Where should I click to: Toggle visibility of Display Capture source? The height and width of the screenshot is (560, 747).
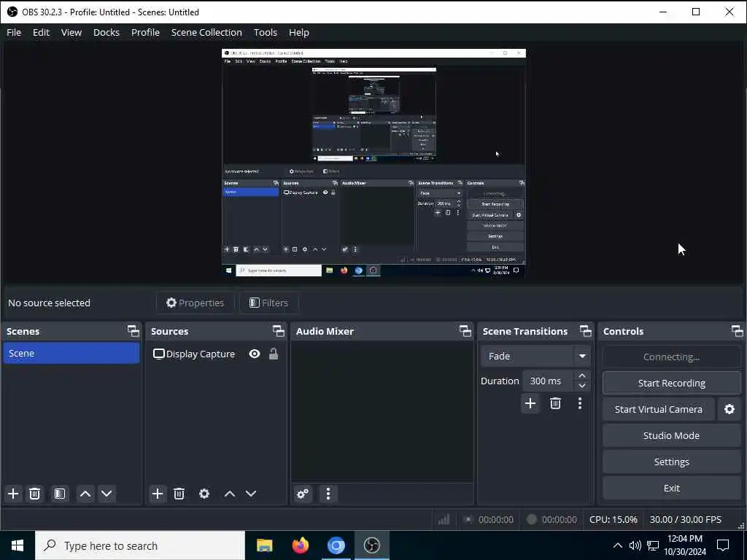[x=255, y=354]
